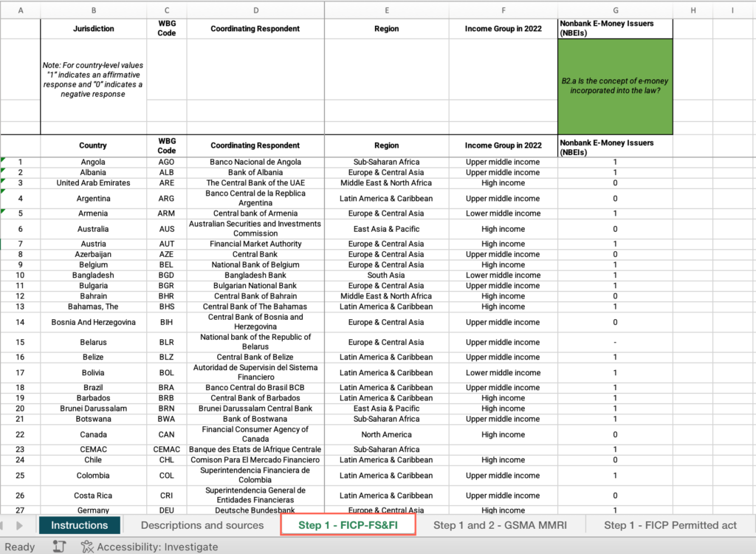This screenshot has height=554, width=756.
Task: Select Central Bank of Belize cell
Action: coord(255,357)
